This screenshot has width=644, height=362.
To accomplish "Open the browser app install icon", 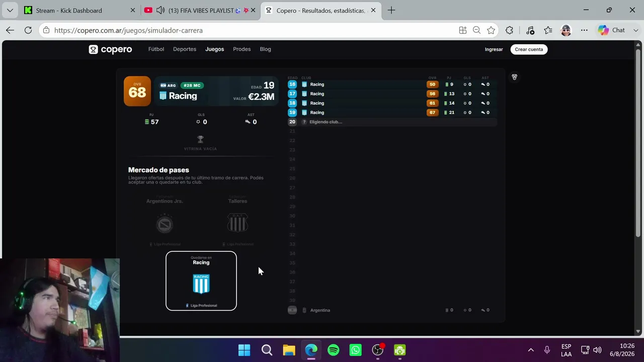I will click(463, 30).
